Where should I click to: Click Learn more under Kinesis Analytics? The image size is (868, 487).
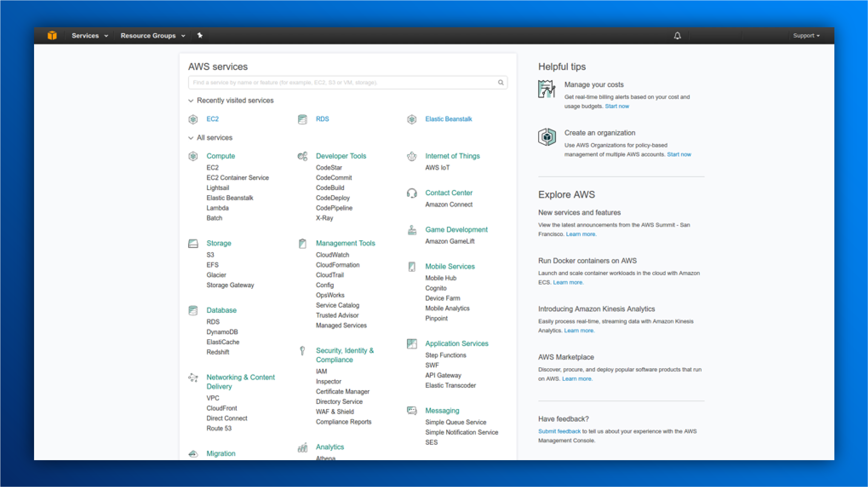coord(579,331)
